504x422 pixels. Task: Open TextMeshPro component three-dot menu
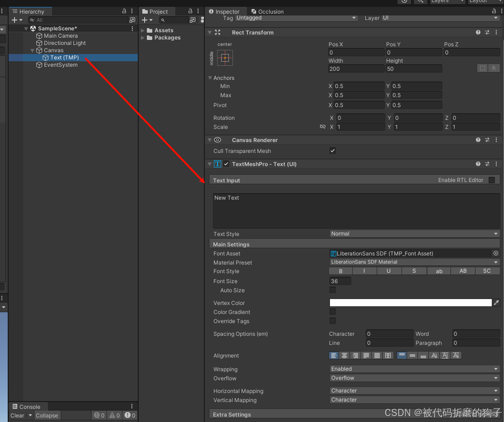(x=496, y=164)
